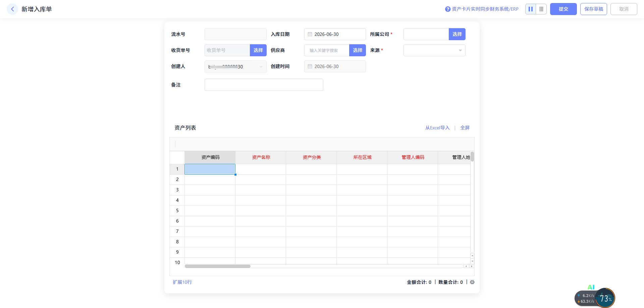Click calendar icon in 入库日期 field
644x308 pixels.
click(310, 34)
